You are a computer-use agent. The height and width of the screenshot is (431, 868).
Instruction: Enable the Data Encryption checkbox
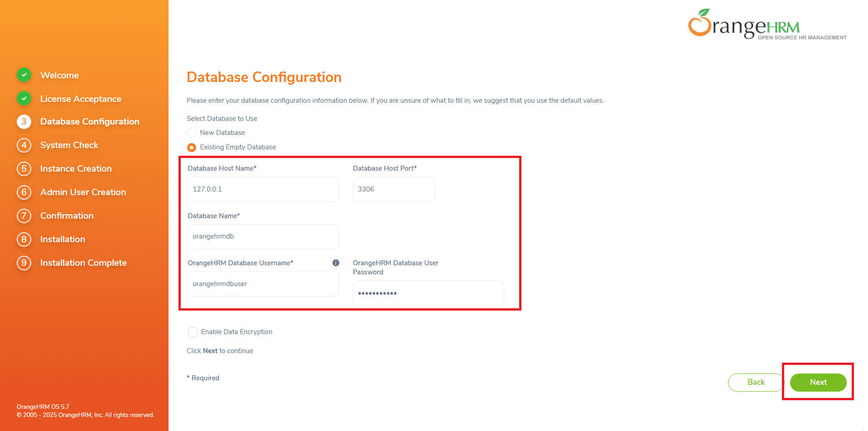193,332
